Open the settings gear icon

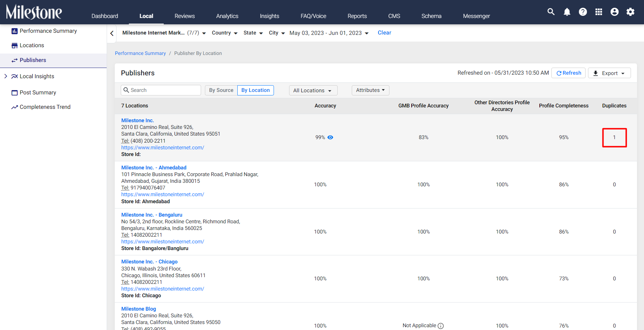click(630, 12)
